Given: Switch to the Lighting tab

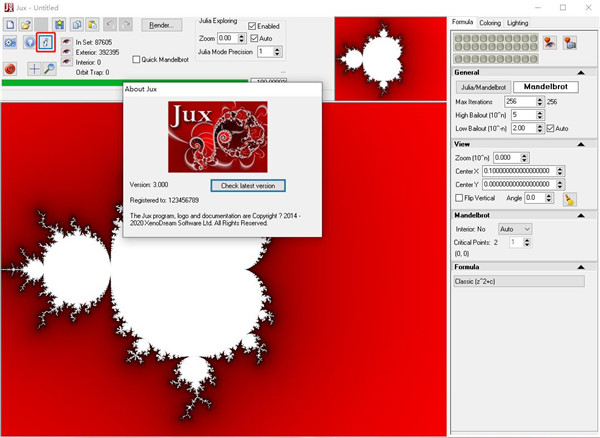Looking at the screenshot, I should [517, 23].
